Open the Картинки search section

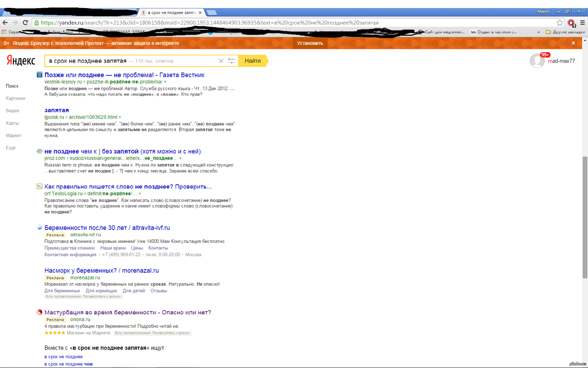(x=15, y=98)
